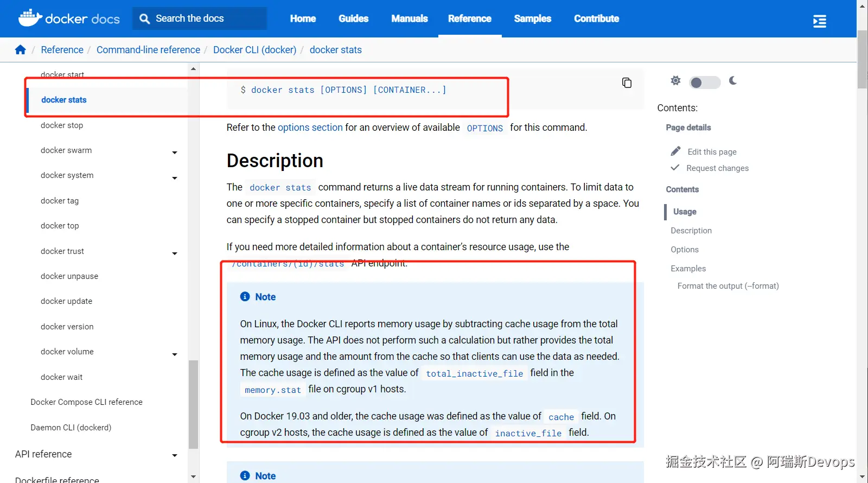Expand the docker swarm submenu
Image resolution: width=868 pixels, height=483 pixels.
[x=175, y=152]
